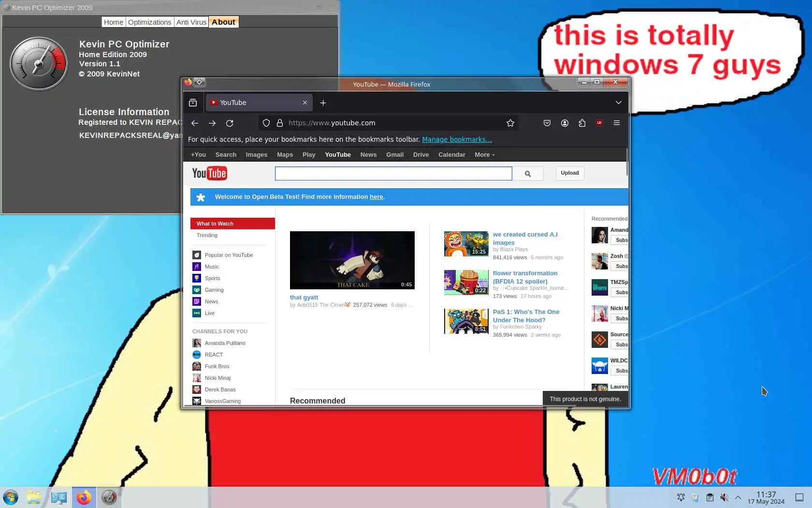Open the Firefox hamburger application menu

617,123
